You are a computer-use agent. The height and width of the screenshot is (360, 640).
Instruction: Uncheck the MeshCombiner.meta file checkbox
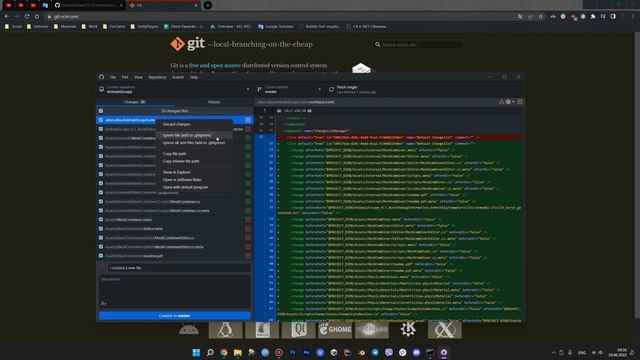pos(101,220)
